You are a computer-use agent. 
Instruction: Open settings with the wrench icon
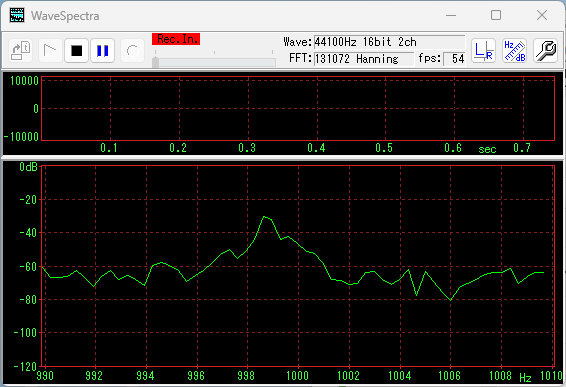pos(545,51)
